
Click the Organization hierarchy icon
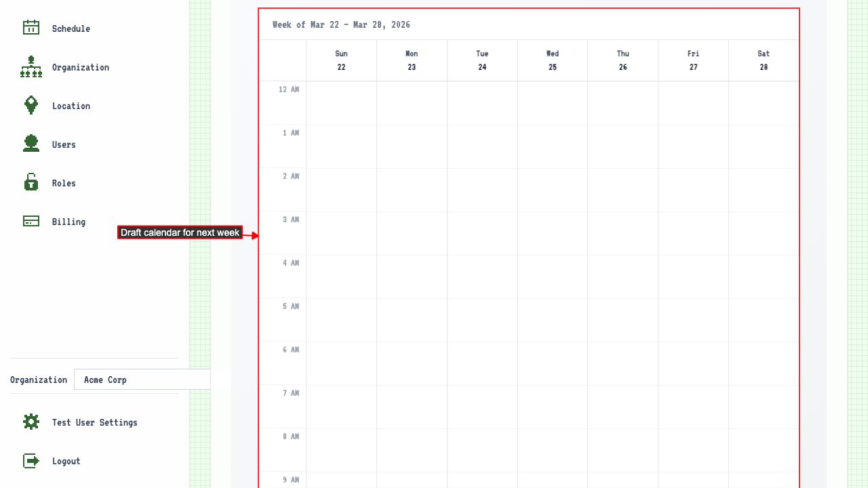pyautogui.click(x=31, y=66)
